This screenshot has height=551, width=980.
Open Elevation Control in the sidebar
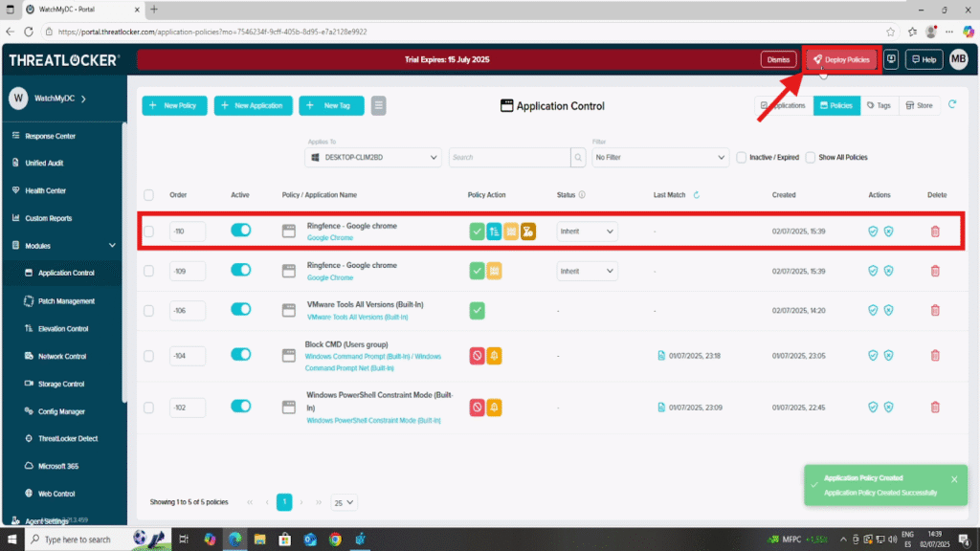[x=62, y=329]
